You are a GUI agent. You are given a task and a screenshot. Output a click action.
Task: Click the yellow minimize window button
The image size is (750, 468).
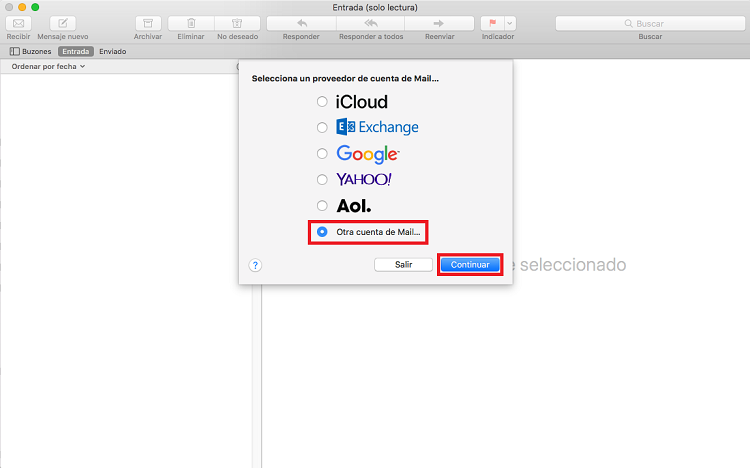[x=22, y=7]
